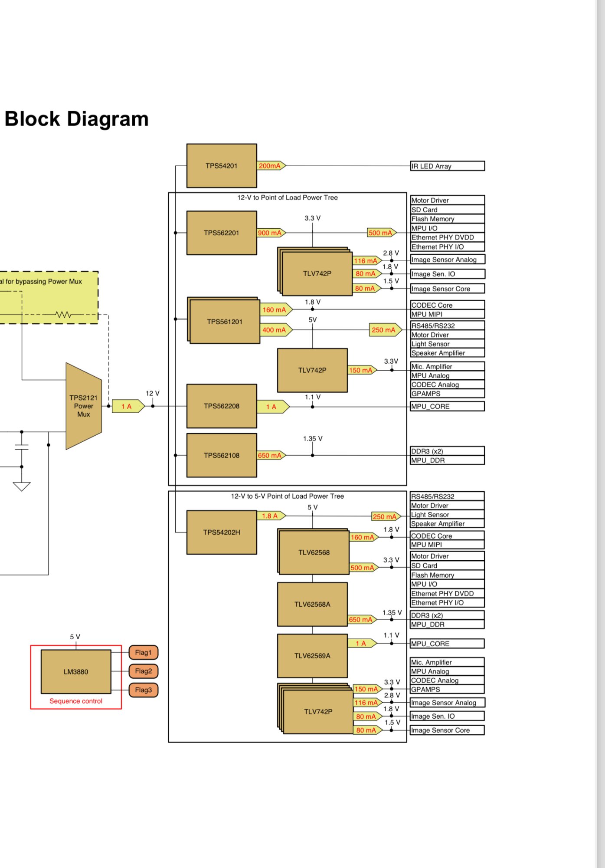The height and width of the screenshot is (868, 605).
Task: Click the '12-V to Point of Load Power Tree' title
Action: click(287, 197)
